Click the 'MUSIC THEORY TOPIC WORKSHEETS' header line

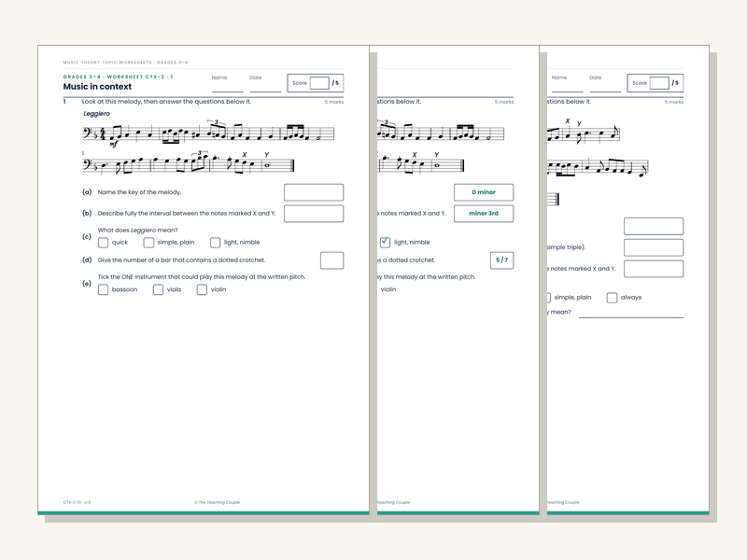point(126,63)
